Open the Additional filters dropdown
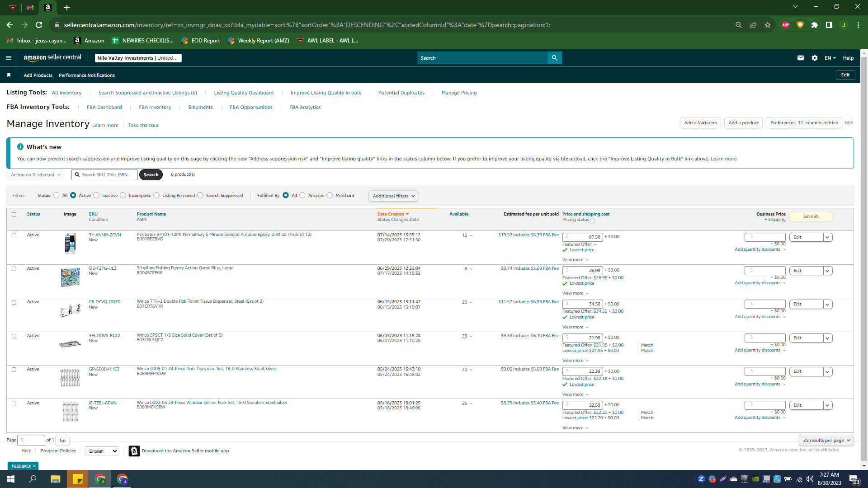The width and height of the screenshot is (868, 488). coord(393,196)
